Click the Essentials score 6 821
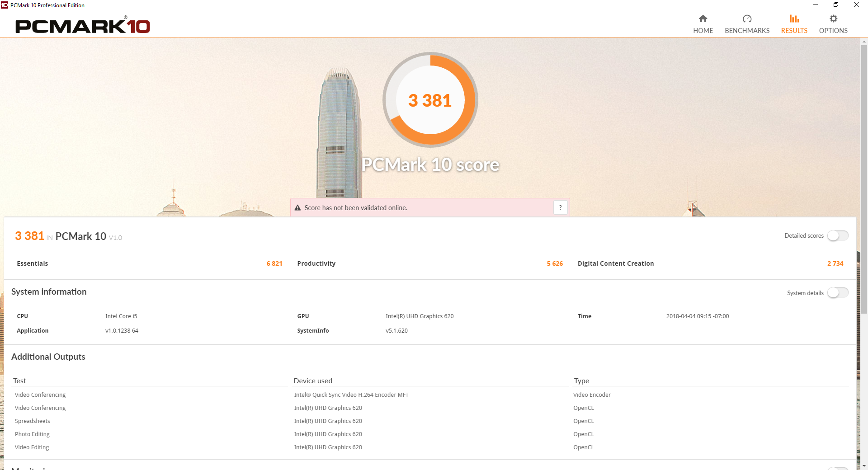This screenshot has height=470, width=868. pyautogui.click(x=274, y=263)
